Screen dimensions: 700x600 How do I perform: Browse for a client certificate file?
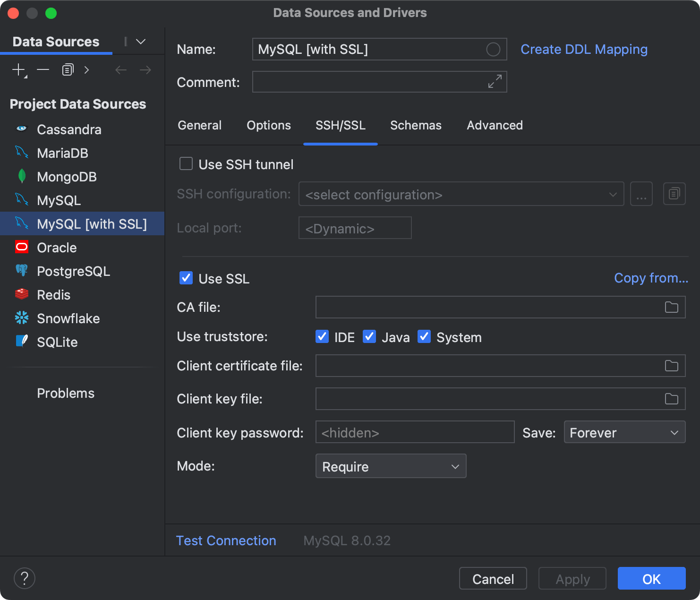671,366
